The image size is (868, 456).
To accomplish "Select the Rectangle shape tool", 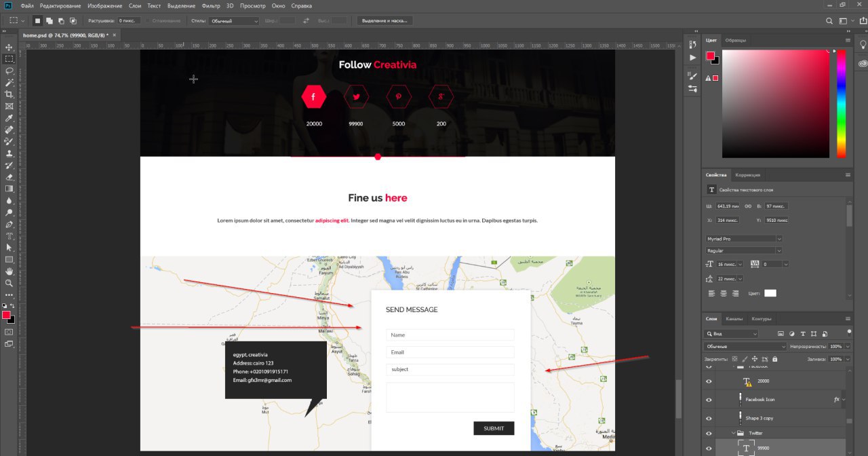I will pos(9,260).
